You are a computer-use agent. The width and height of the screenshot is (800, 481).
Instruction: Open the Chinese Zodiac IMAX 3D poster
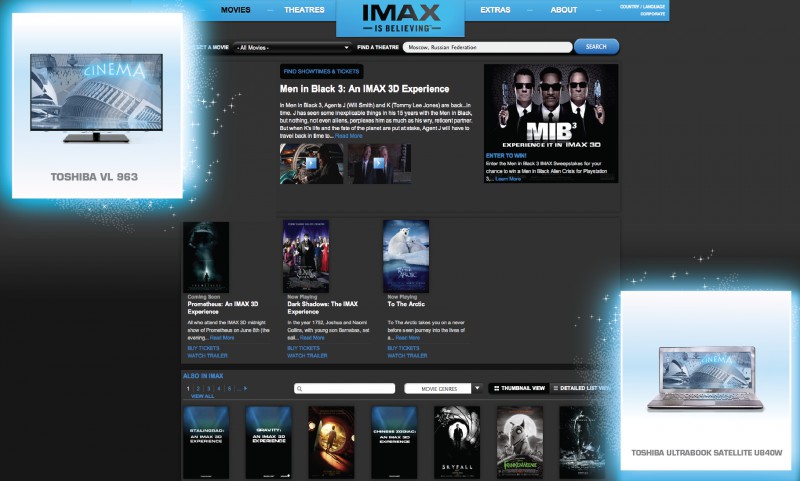[x=394, y=442]
